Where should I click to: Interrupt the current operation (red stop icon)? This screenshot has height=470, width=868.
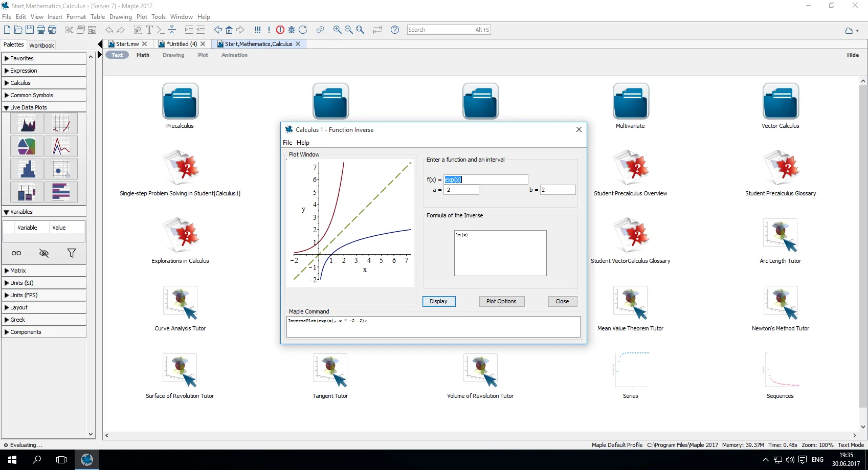pos(280,30)
